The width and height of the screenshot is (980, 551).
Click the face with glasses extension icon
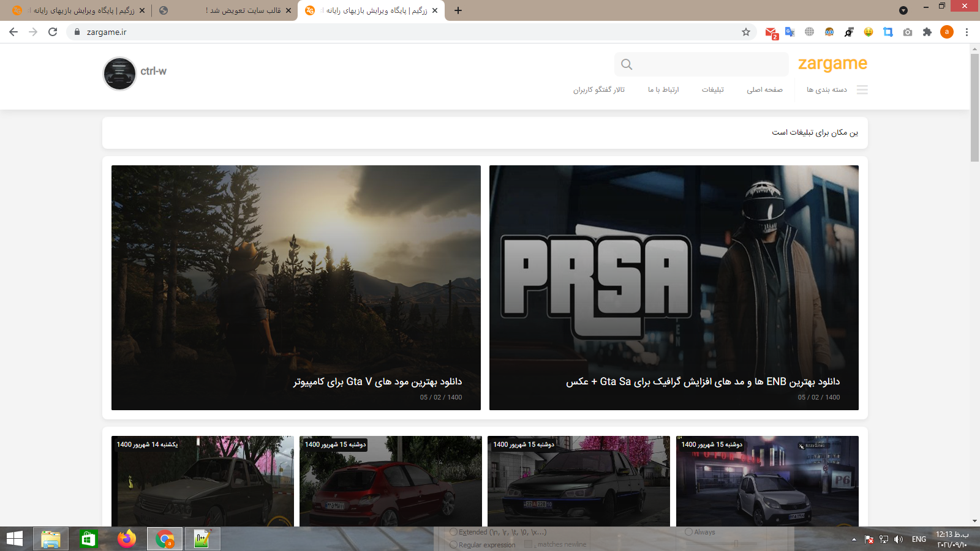[x=829, y=32]
